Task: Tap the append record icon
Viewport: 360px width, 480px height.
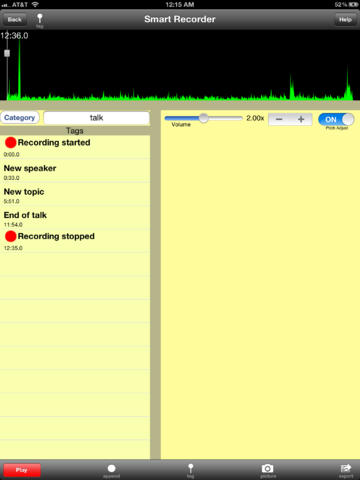Action: click(112, 470)
